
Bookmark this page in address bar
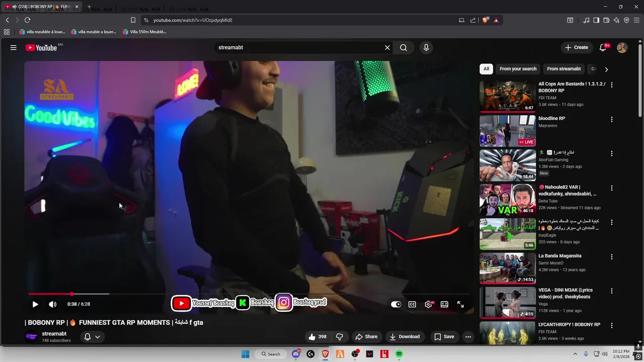pos(133,20)
